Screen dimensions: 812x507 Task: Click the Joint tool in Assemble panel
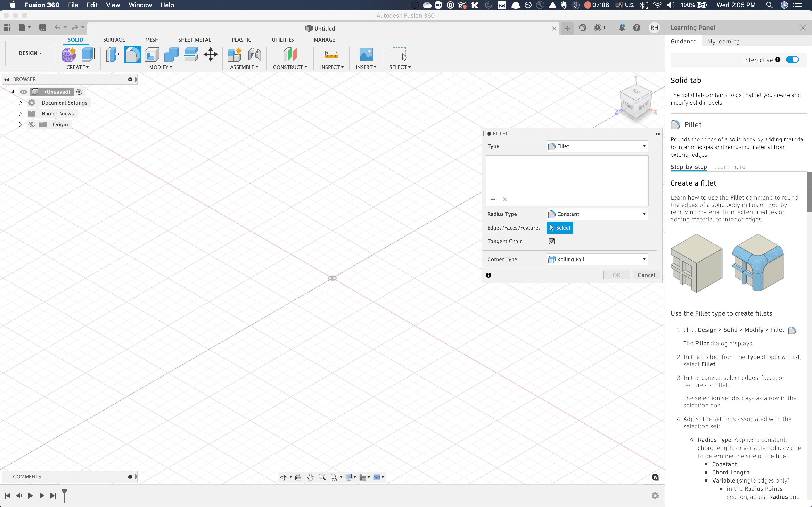[x=254, y=54]
